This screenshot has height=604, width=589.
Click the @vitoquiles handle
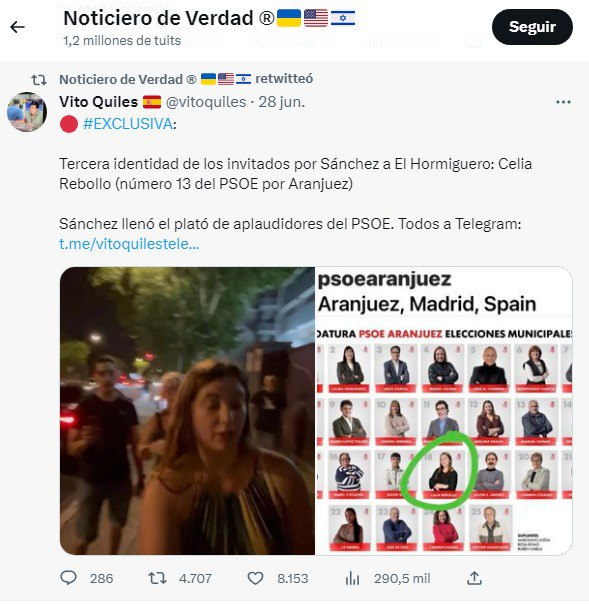click(x=206, y=102)
